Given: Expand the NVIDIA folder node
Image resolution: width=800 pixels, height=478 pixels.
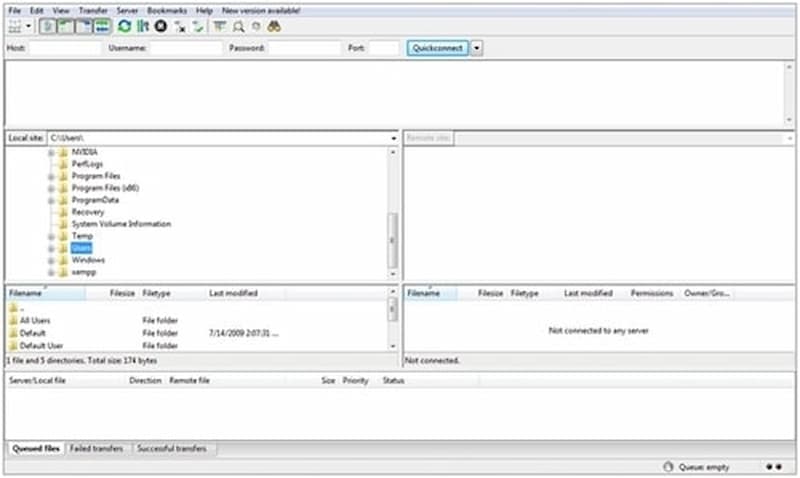Looking at the screenshot, I should pos(51,152).
